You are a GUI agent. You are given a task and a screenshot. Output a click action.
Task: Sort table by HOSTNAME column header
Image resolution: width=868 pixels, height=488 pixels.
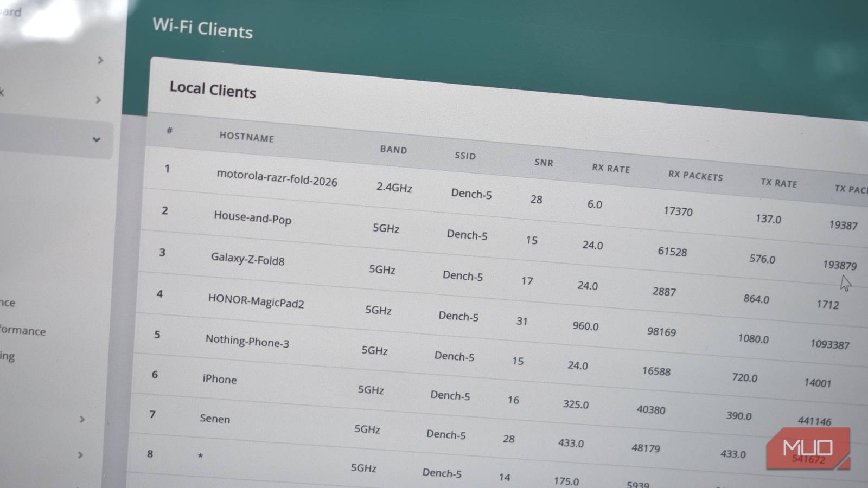coord(247,137)
